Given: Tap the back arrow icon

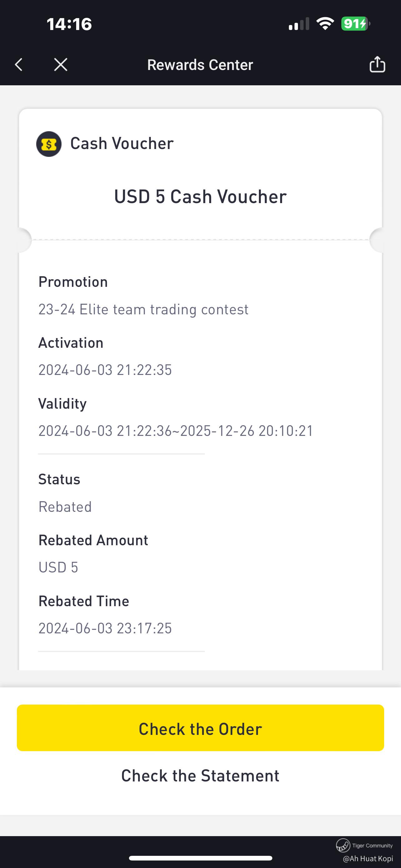Looking at the screenshot, I should click(19, 65).
